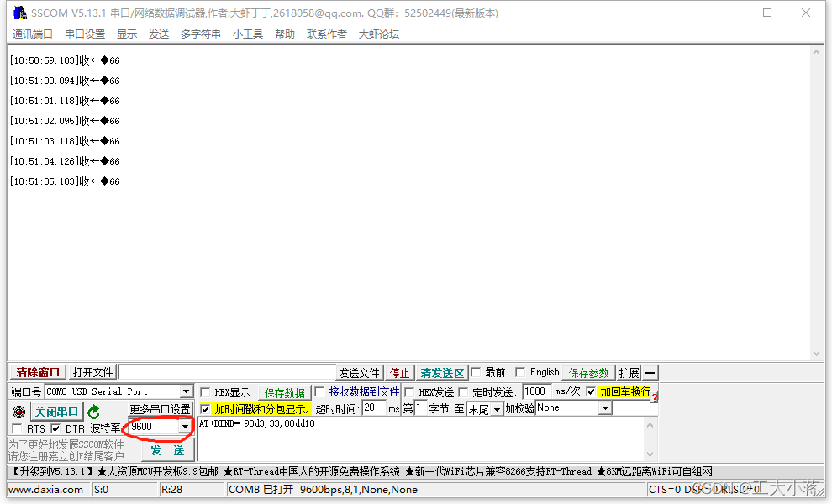Open the 波特率 9600 baud rate dropdown
832x504 pixels.
click(x=185, y=427)
